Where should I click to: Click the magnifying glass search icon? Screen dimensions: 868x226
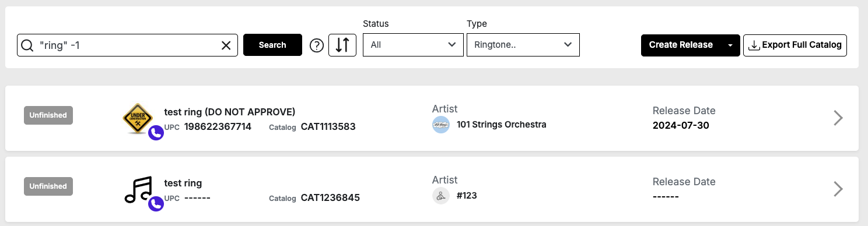27,45
